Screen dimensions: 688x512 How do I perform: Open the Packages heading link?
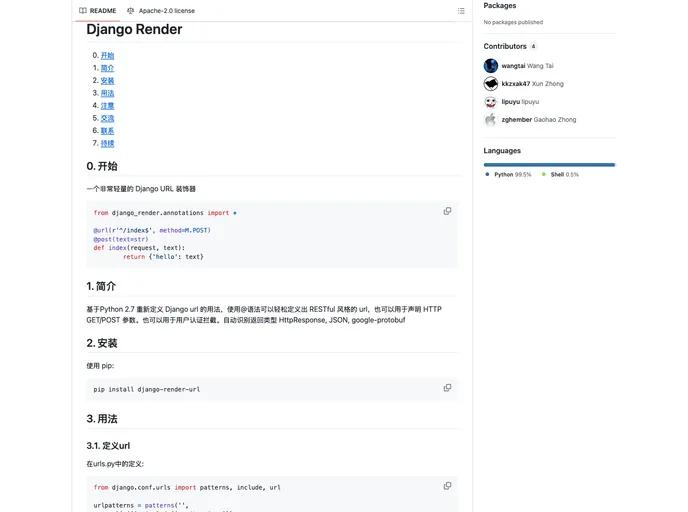point(500,6)
